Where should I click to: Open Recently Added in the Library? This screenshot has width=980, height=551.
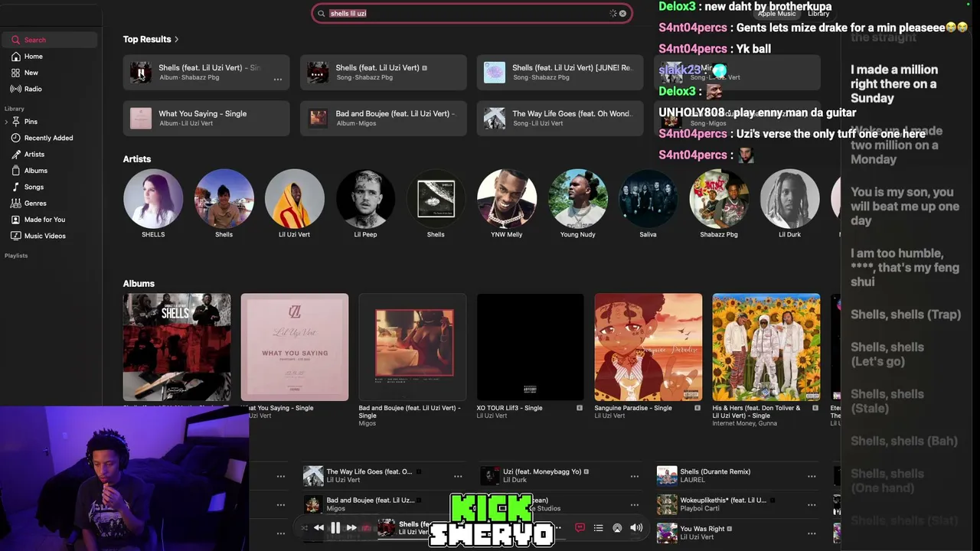coord(49,138)
